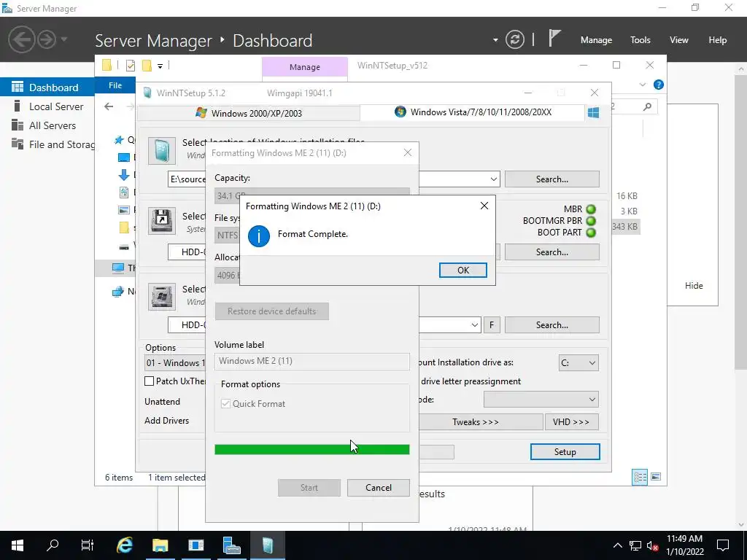Image resolution: width=747 pixels, height=560 pixels.
Task: Open the Server Manager Tools menu
Action: tap(640, 40)
